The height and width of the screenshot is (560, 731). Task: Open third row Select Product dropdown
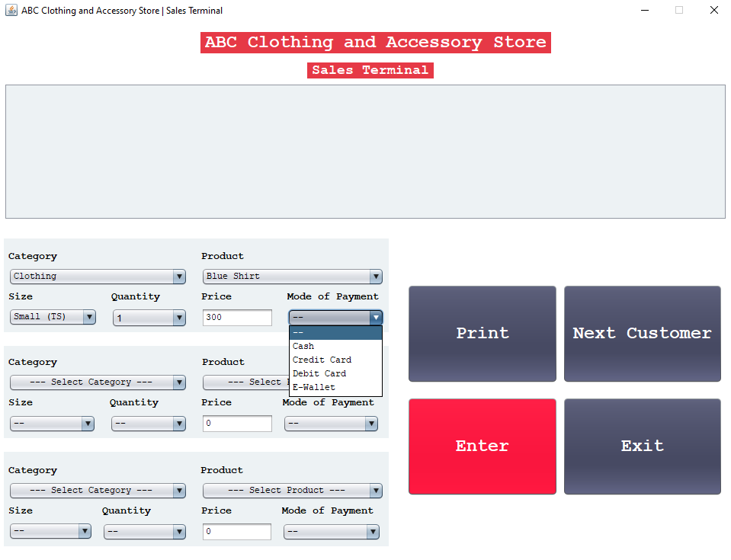292,490
